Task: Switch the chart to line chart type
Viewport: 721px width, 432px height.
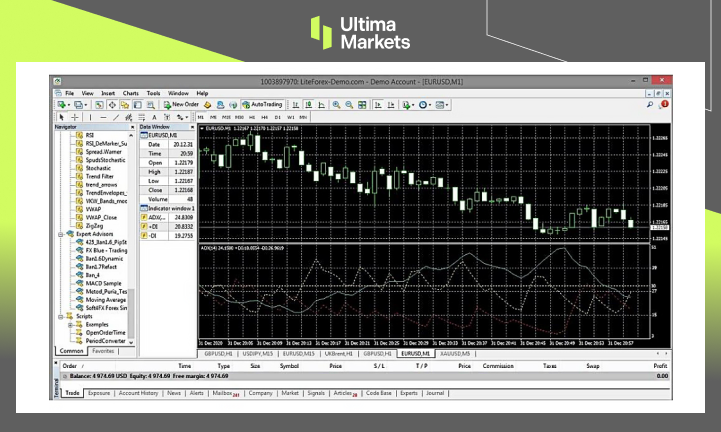Action: (321, 105)
